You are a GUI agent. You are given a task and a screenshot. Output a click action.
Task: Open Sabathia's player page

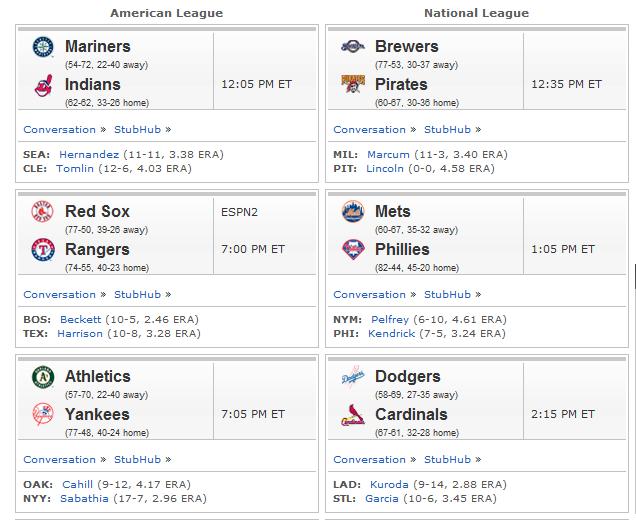tap(84, 498)
